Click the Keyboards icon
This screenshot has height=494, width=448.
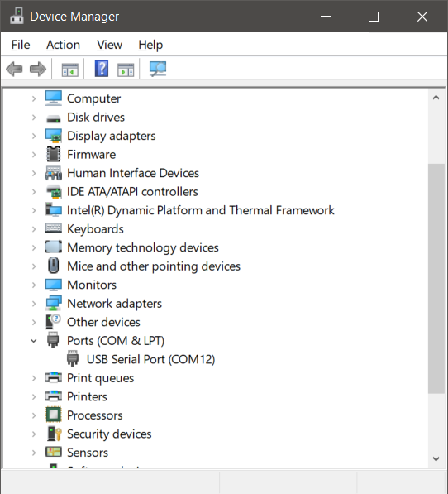(x=54, y=228)
